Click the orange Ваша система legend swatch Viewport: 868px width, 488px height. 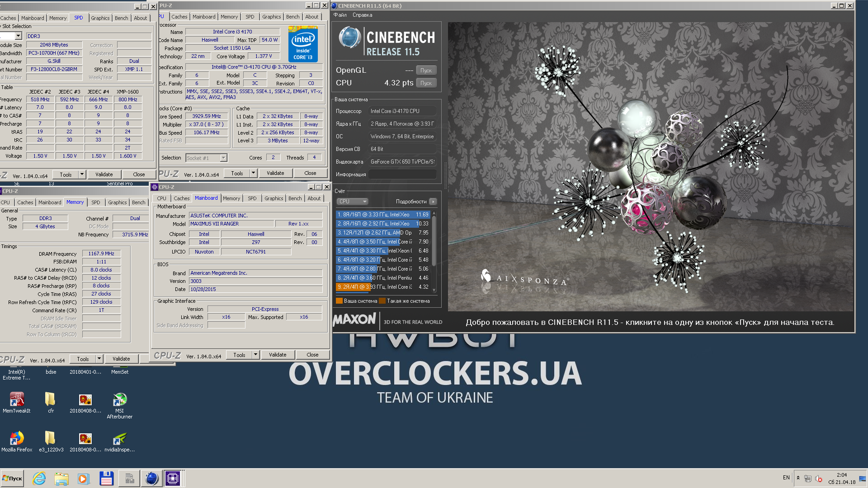point(339,301)
